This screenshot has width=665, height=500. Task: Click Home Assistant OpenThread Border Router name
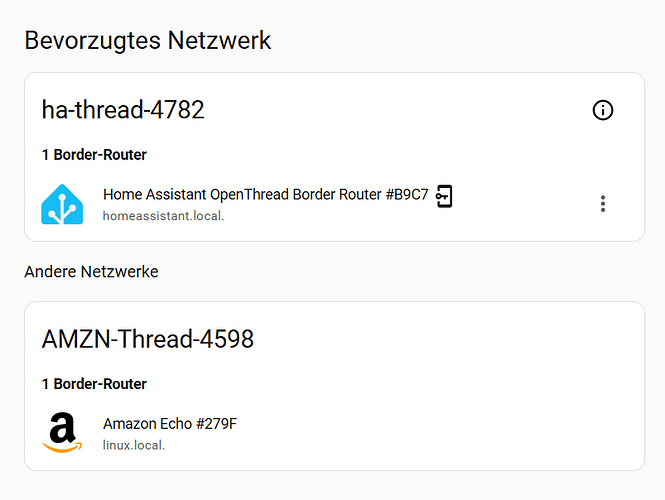click(240, 195)
